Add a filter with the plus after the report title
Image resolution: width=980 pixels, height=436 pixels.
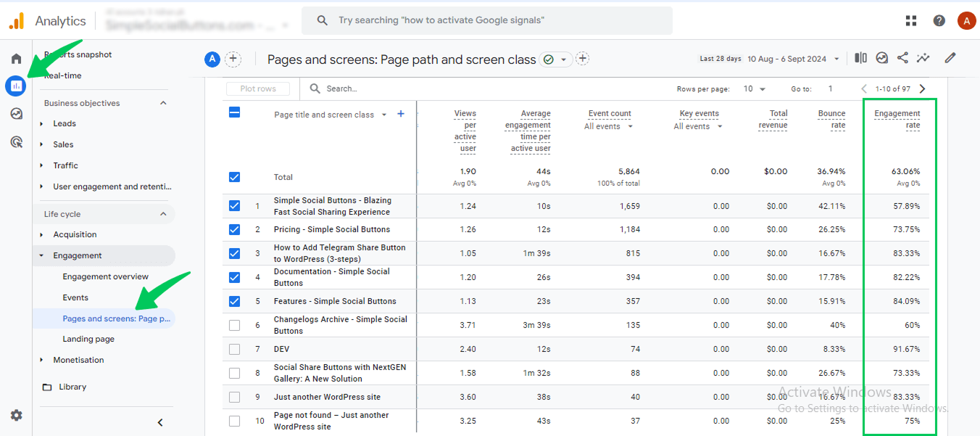(x=582, y=59)
